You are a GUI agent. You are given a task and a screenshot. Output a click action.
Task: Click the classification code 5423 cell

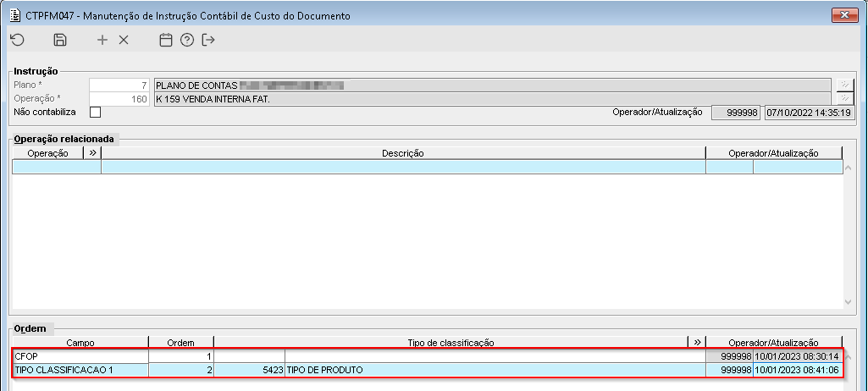[x=249, y=370]
